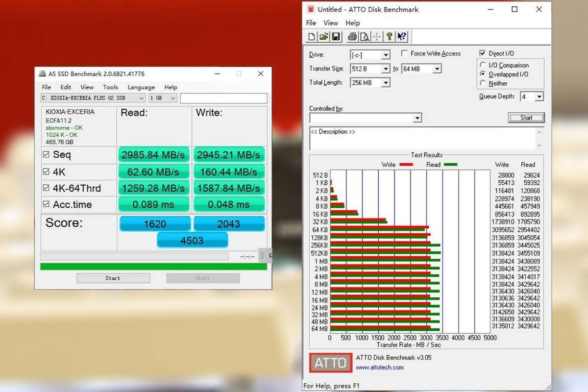Open ATTO File menu
The height and width of the screenshot is (392, 588).
tap(311, 23)
